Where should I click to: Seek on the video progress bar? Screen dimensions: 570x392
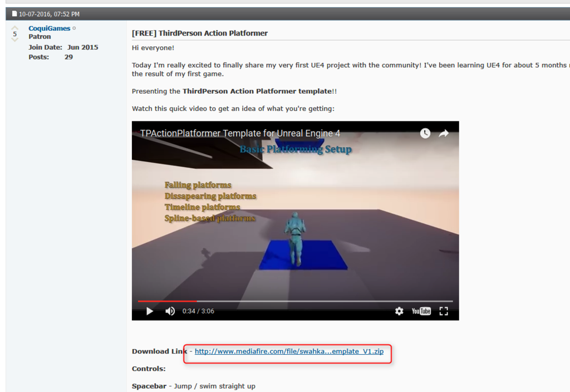pyautogui.click(x=295, y=301)
